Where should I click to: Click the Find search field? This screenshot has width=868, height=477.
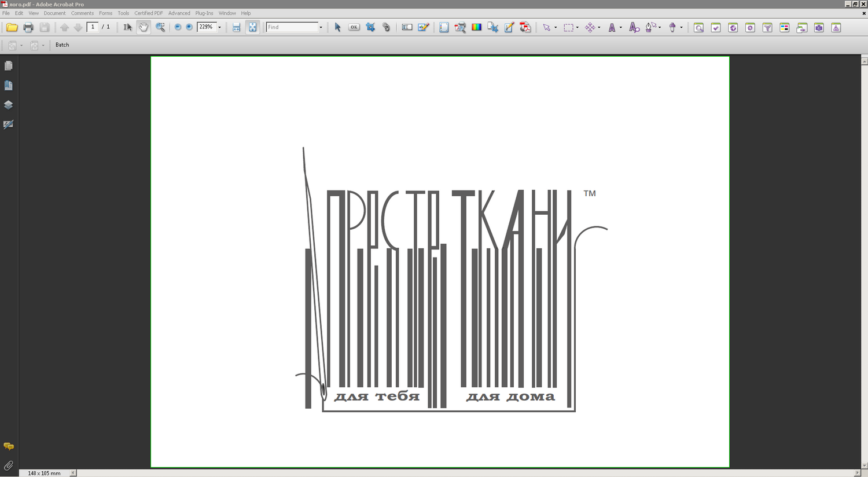292,27
